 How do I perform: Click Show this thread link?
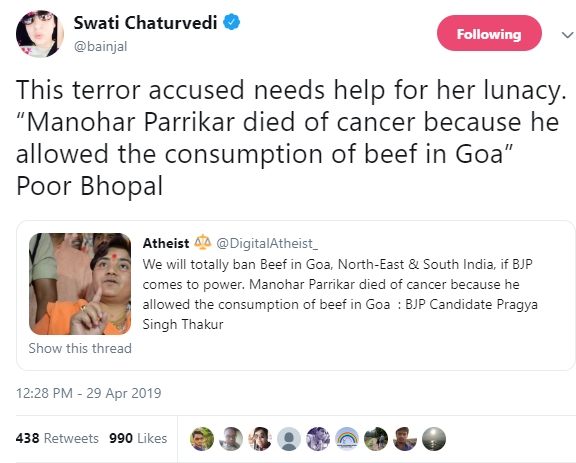80,348
